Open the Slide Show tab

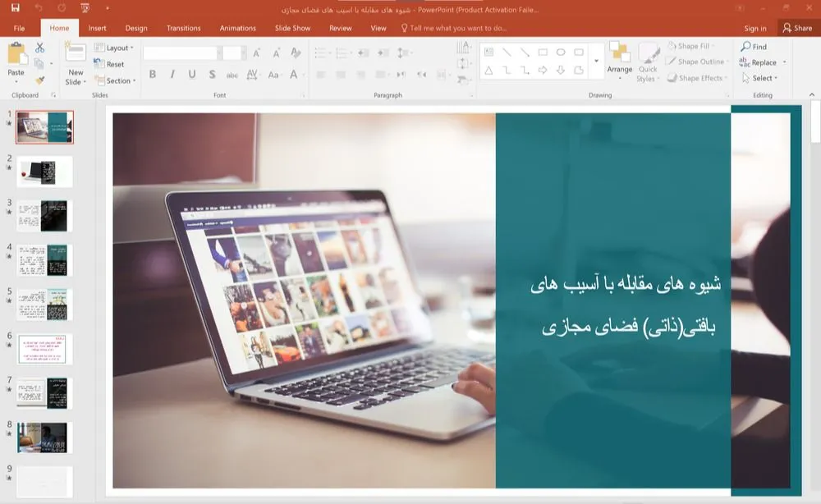pyautogui.click(x=292, y=28)
